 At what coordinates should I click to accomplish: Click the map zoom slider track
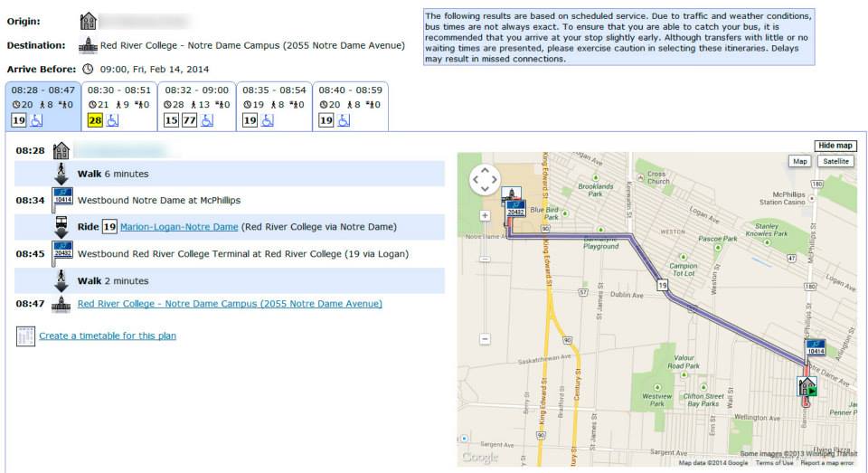(x=485, y=277)
